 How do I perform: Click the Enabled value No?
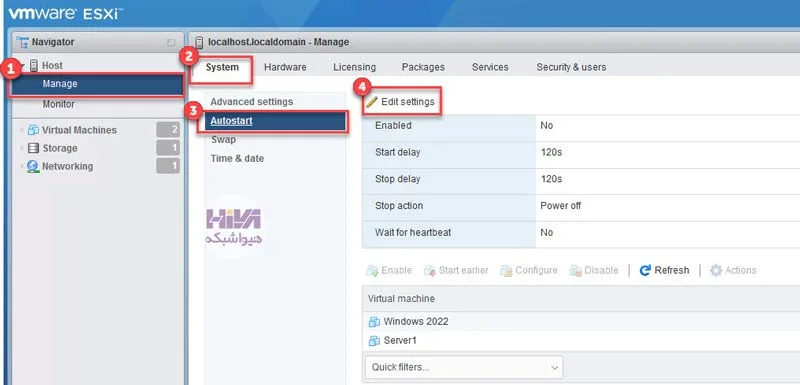pos(546,125)
